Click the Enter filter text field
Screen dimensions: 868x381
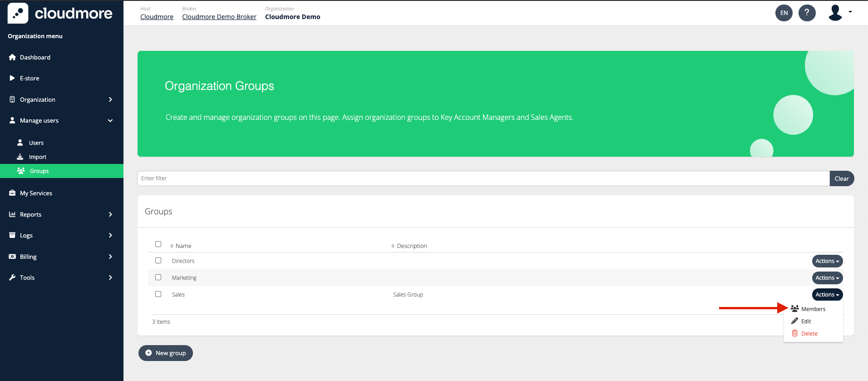click(483, 178)
